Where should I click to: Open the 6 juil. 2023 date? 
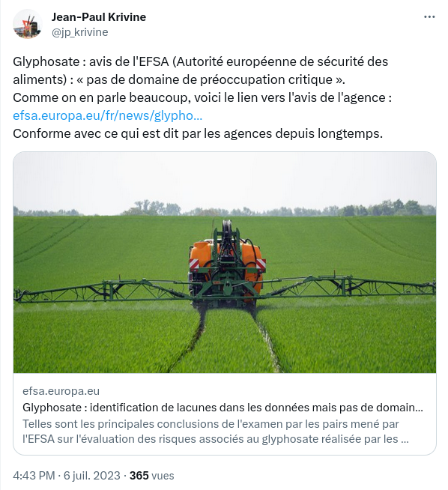coord(92,476)
